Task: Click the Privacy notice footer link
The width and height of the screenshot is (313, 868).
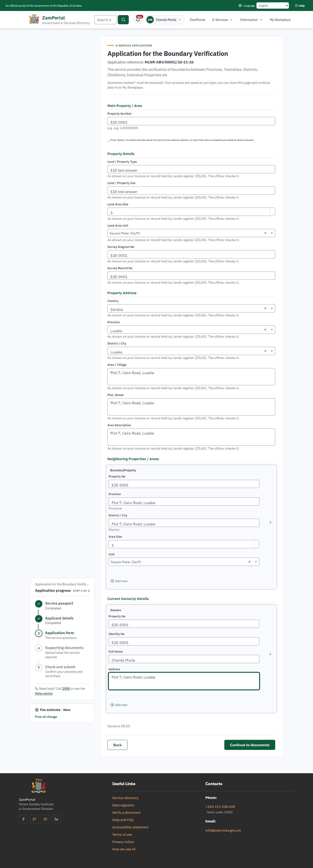Action: pos(123,841)
